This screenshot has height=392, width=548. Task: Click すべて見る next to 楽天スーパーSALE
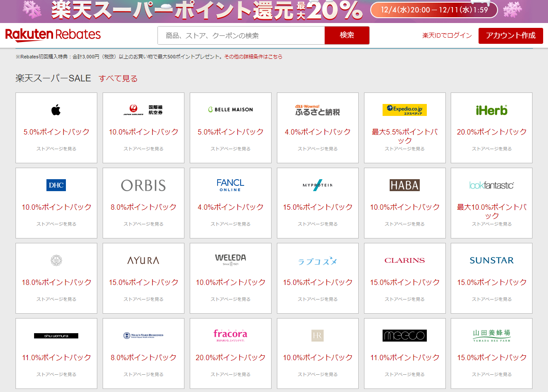click(x=118, y=79)
